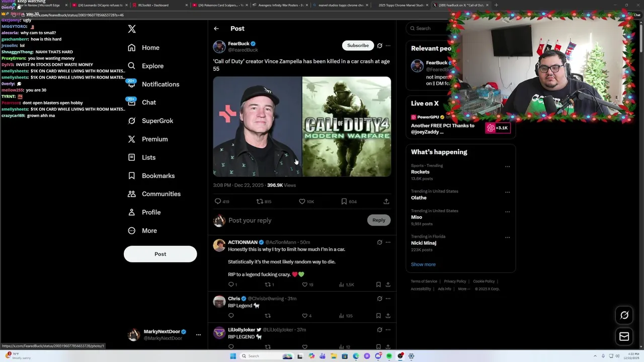The image size is (644, 362).
Task: Open Bookmarks in the sidebar
Action: click(x=151, y=175)
